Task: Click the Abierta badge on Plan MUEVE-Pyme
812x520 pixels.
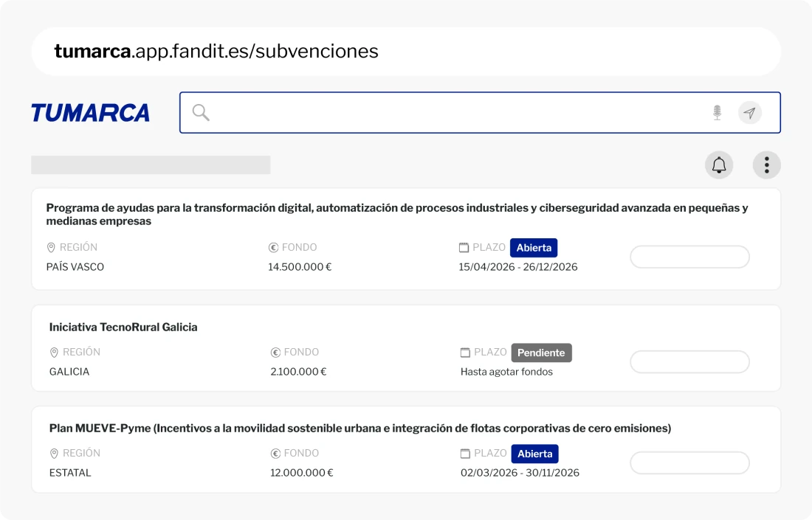Action: tap(535, 454)
